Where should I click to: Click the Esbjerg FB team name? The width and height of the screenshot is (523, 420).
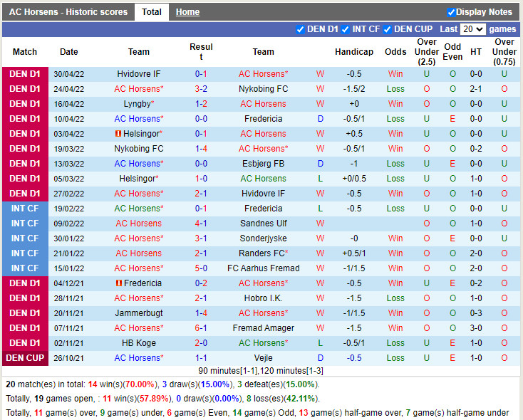pyautogui.click(x=263, y=164)
